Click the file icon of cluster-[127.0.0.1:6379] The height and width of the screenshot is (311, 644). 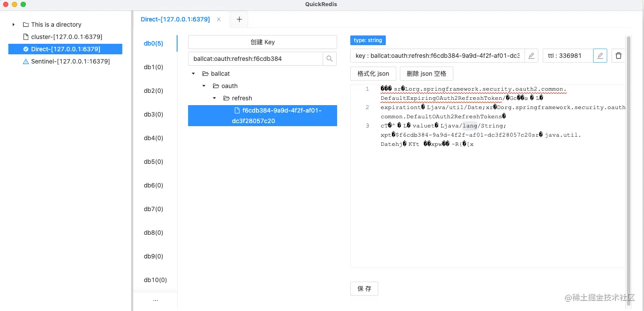tap(26, 37)
